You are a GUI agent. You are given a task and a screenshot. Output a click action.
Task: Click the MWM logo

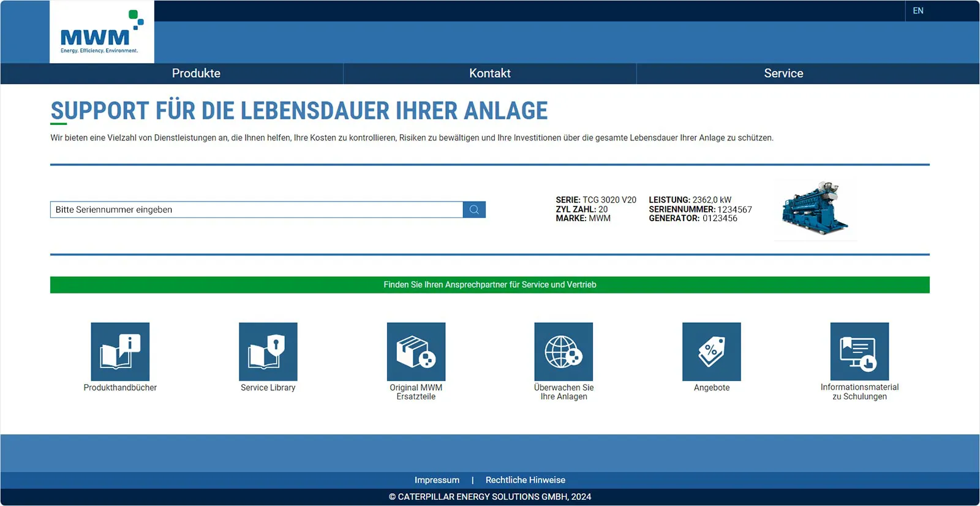(102, 32)
